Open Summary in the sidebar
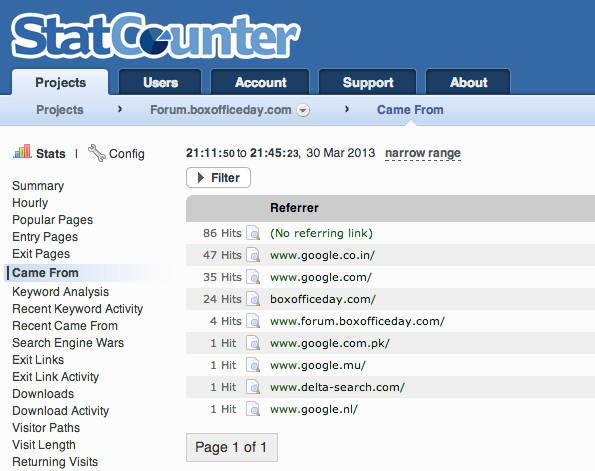The image size is (595, 471). click(38, 186)
